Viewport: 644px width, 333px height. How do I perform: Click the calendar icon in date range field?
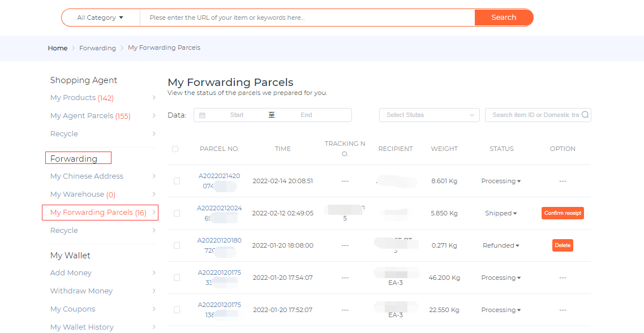(202, 115)
